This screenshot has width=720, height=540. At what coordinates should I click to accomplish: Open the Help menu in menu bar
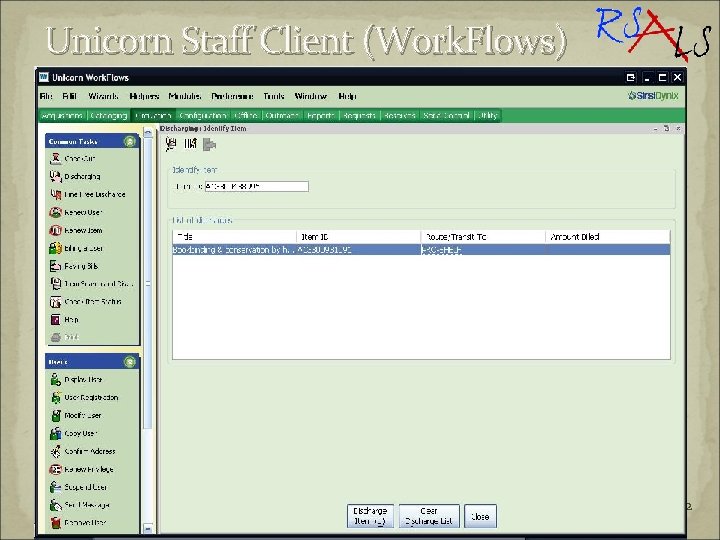click(x=347, y=96)
